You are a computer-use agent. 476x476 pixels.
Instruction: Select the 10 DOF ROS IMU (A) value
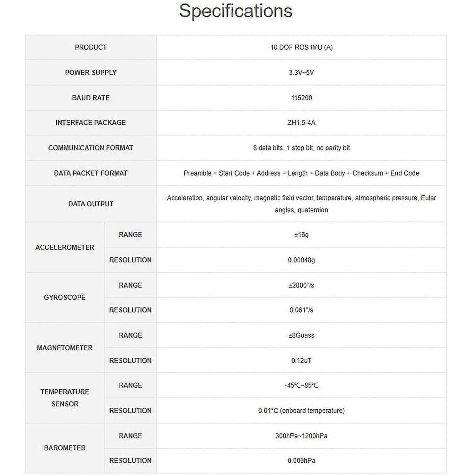[301, 47]
